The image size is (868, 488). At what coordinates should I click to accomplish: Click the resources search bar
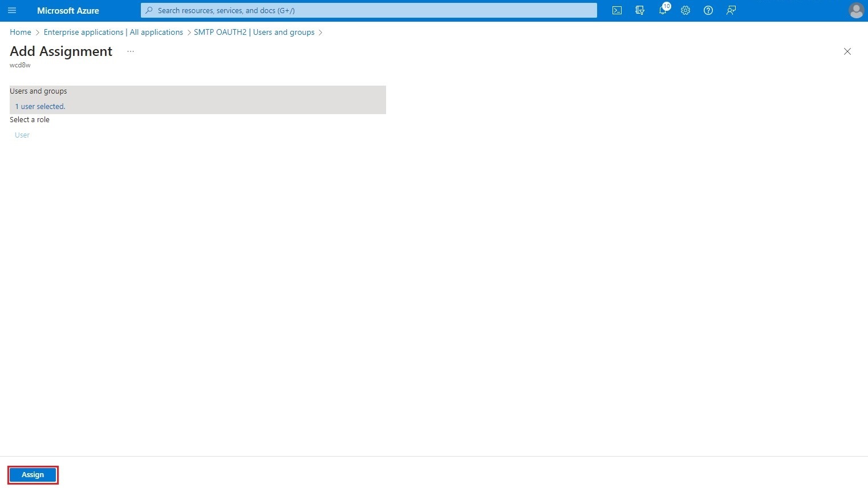pos(368,10)
